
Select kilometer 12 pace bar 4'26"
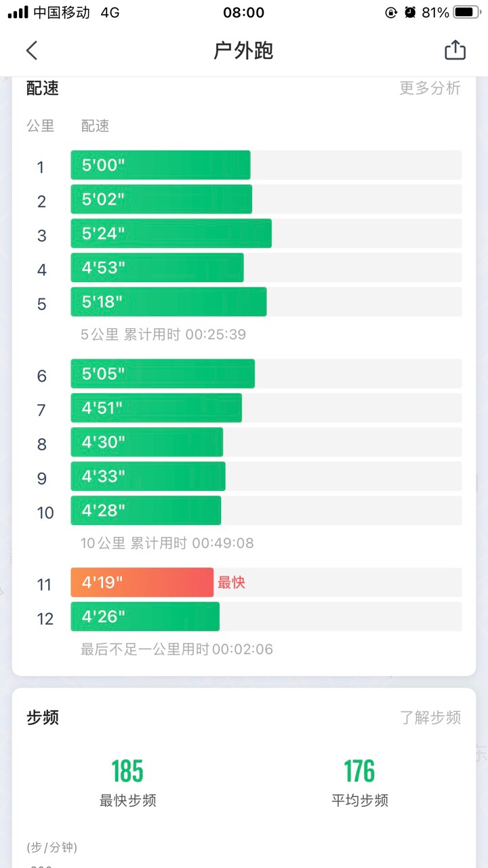point(145,616)
